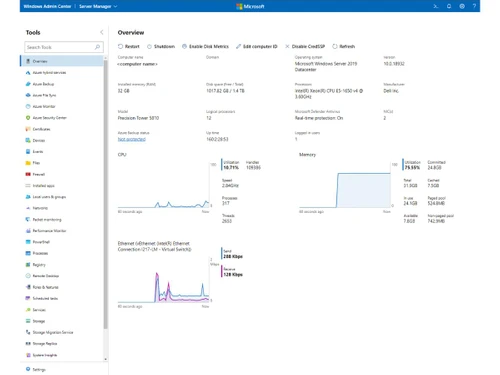Open Azure Security Center shield icon
The height and width of the screenshot is (375, 500).
coord(28,118)
